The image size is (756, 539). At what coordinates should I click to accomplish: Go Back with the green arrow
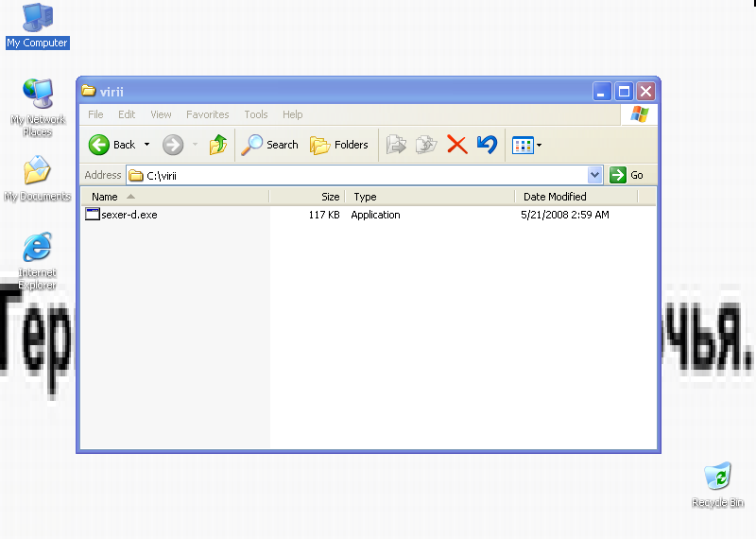pyautogui.click(x=112, y=145)
